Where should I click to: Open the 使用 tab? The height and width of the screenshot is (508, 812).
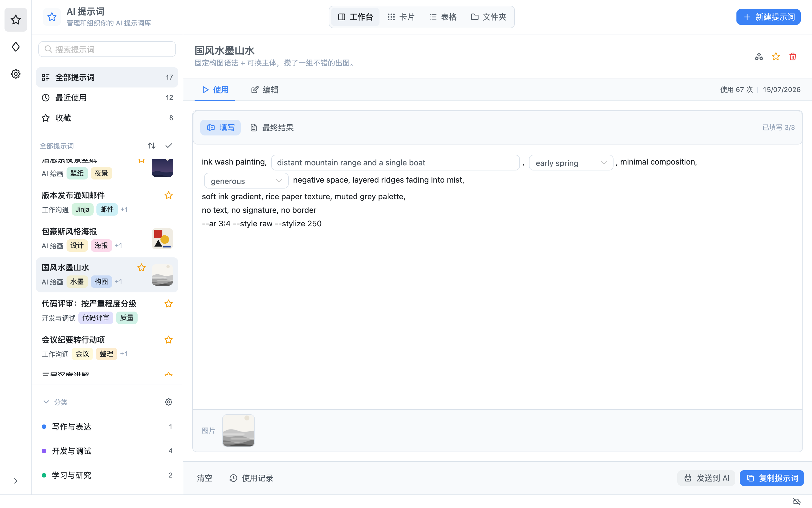pyautogui.click(x=215, y=90)
